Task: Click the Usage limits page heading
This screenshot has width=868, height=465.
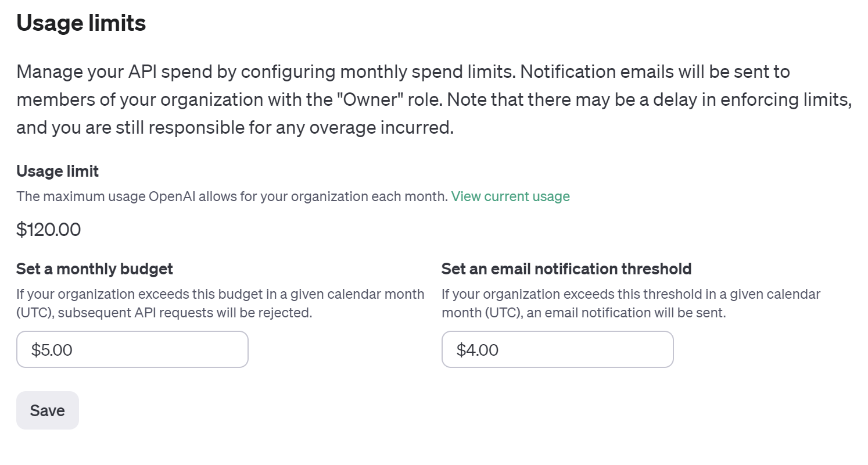Action: point(81,23)
